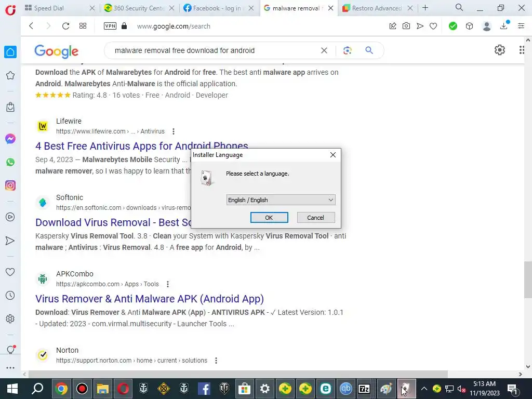
Task: Open the Windows notification center icon
Action: pos(512,389)
